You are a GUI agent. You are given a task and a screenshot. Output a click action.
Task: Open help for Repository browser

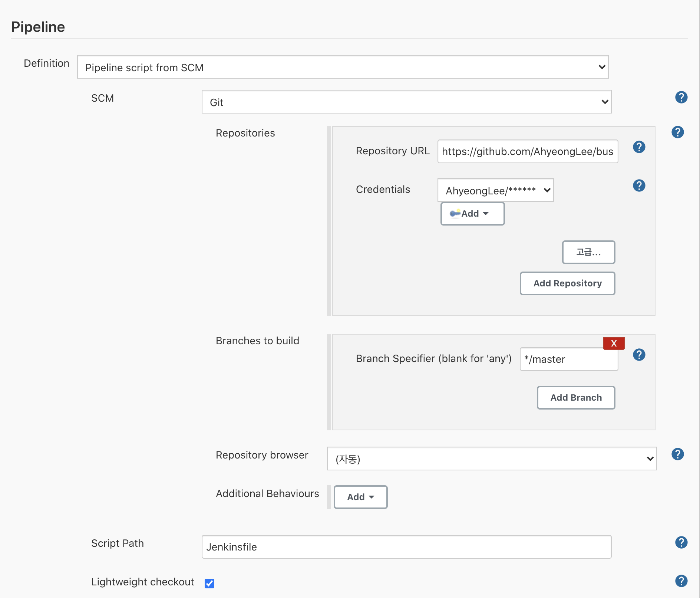coord(678,454)
